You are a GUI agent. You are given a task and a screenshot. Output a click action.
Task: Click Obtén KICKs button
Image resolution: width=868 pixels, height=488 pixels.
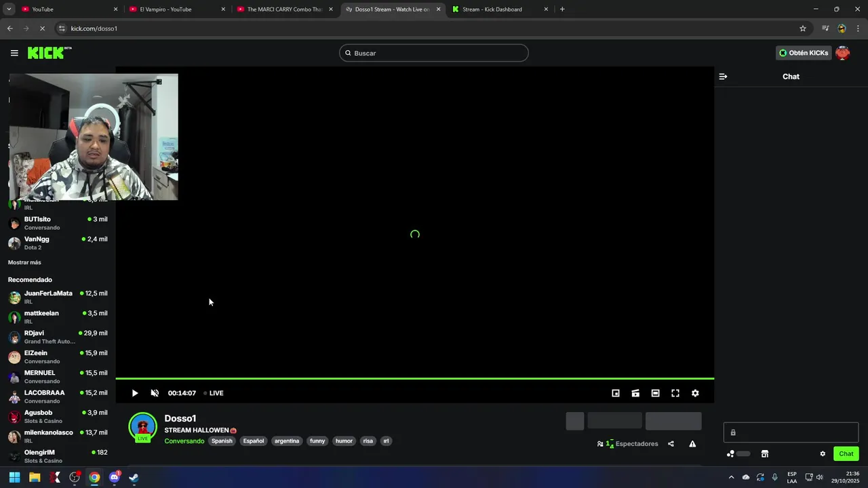804,53
